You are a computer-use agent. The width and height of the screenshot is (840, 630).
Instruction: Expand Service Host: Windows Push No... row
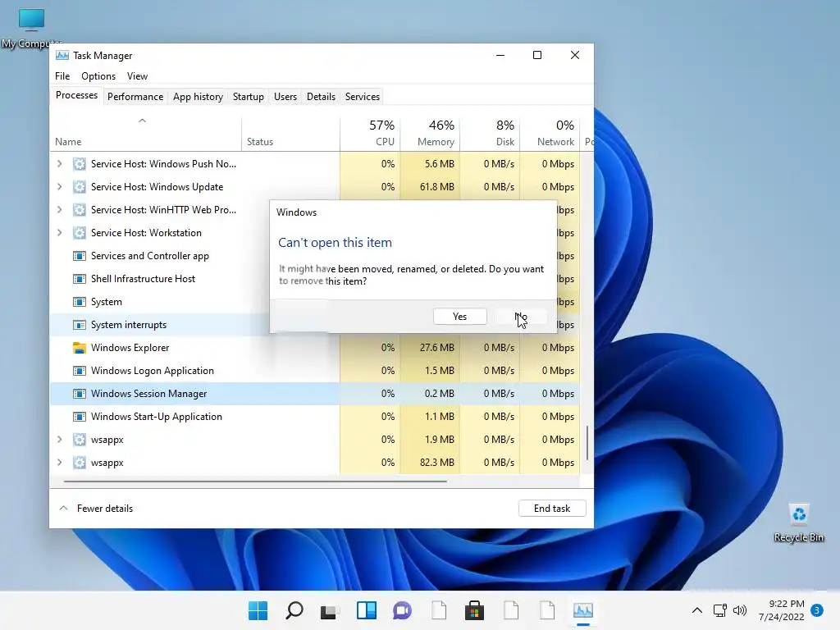(59, 164)
